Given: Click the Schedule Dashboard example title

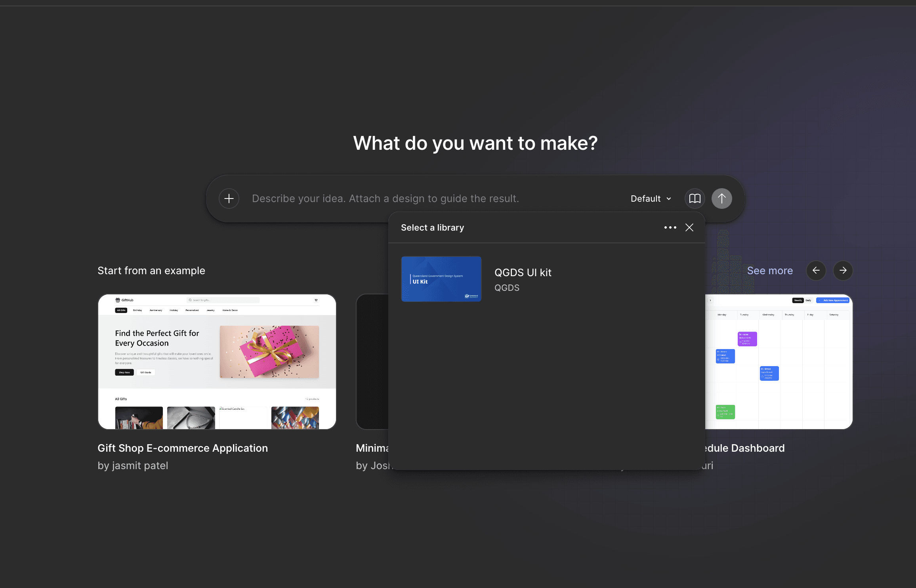Looking at the screenshot, I should click(x=745, y=448).
